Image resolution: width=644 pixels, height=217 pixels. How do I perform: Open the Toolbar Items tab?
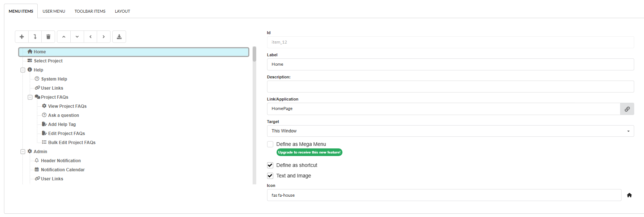click(x=90, y=11)
